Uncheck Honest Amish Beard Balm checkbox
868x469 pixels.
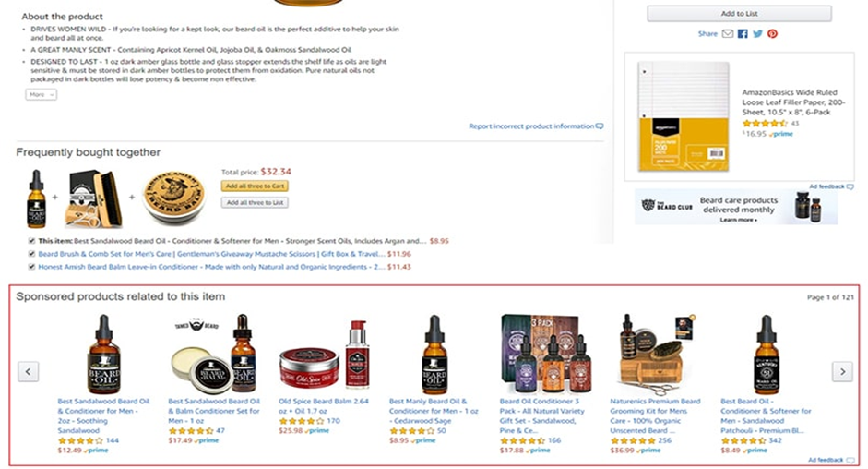point(31,267)
